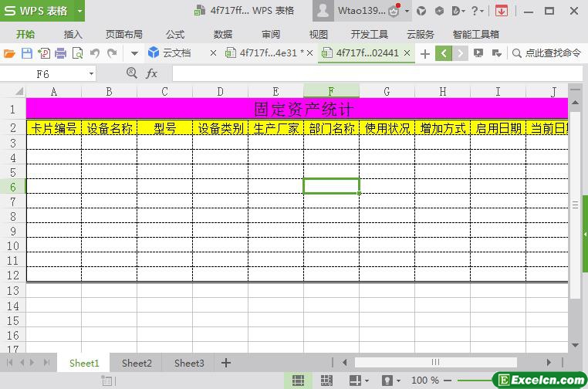This screenshot has width=588, height=389.
Task: Click the hexagon settings icon in title bar
Action: 439,11
